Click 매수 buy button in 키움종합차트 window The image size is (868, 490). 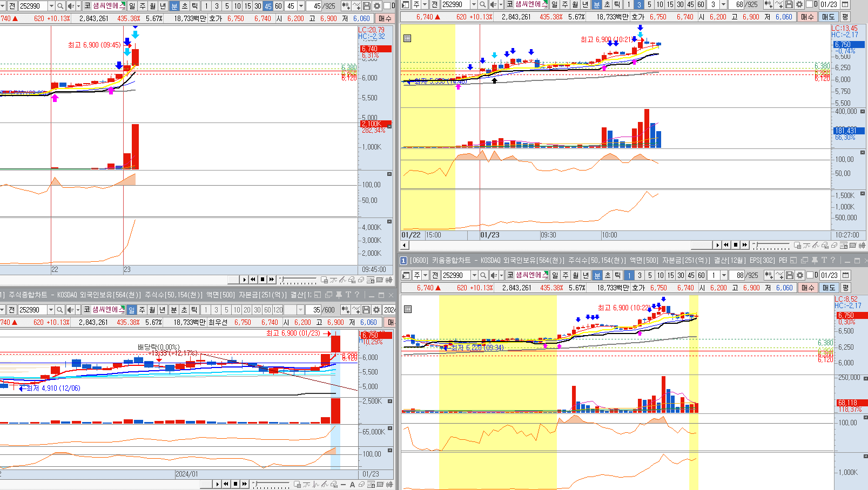(808, 288)
